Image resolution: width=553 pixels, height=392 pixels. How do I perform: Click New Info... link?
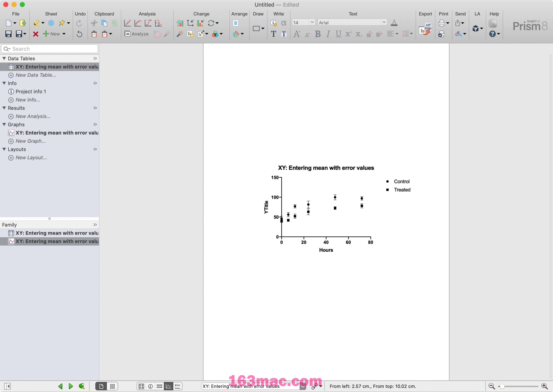click(x=28, y=100)
